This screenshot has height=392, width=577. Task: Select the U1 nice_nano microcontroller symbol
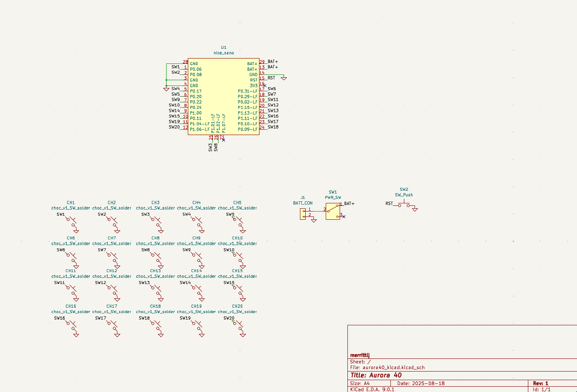coord(223,96)
